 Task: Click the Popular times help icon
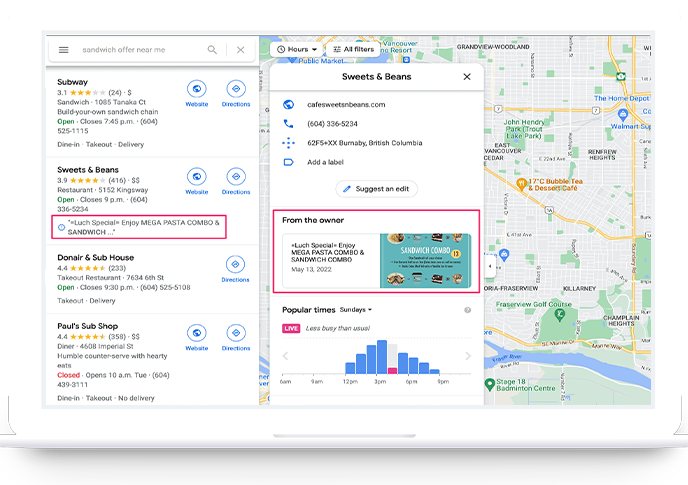(468, 310)
